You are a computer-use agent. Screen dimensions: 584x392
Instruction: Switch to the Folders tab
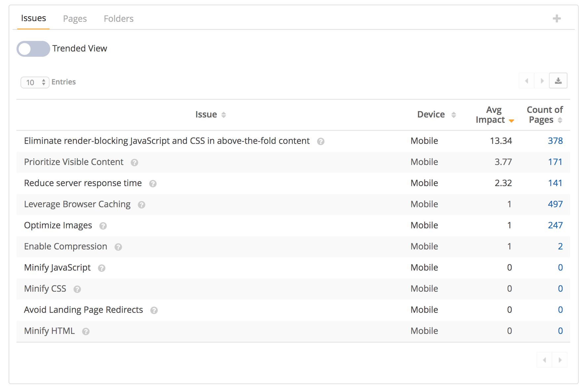[119, 19]
